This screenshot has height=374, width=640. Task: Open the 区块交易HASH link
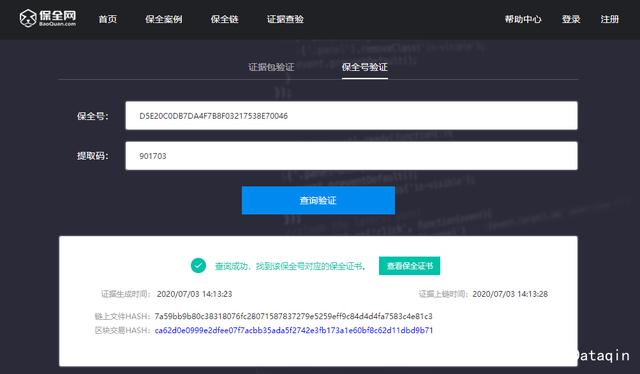(294, 330)
